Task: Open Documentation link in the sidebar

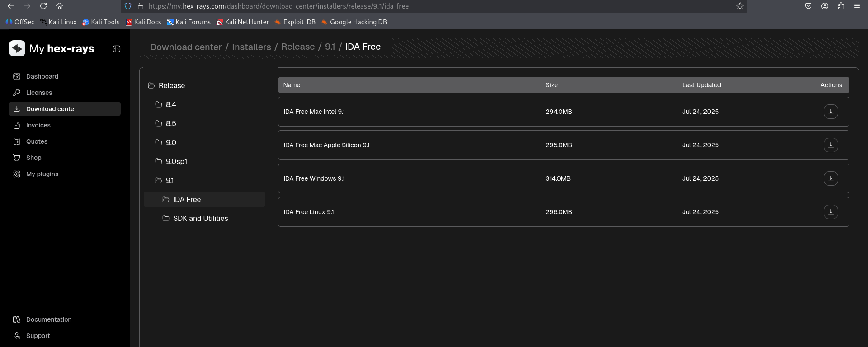Action: coord(65,319)
